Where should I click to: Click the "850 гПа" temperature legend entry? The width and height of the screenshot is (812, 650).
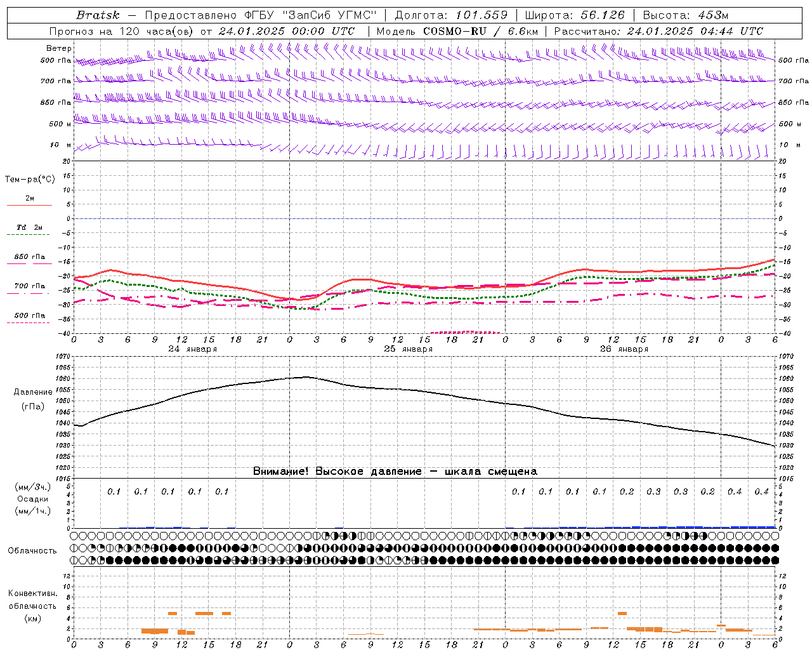29,257
